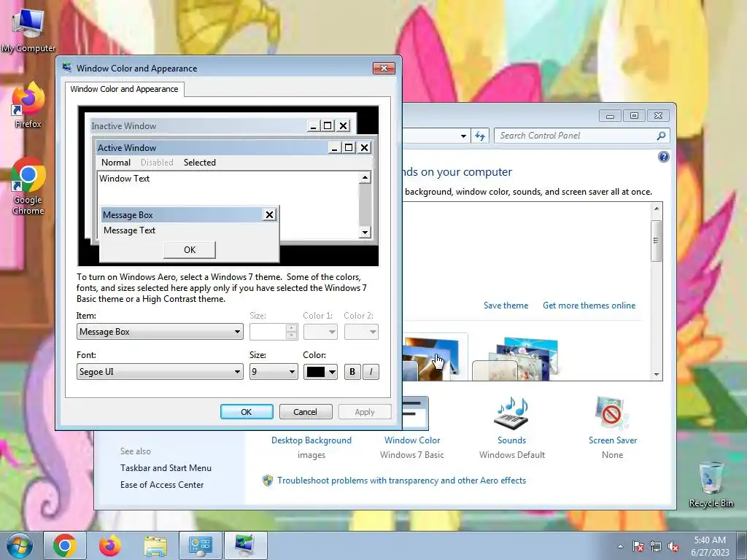Click in the Search Control Panel field
Viewport: 747px width, 560px height.
point(576,136)
